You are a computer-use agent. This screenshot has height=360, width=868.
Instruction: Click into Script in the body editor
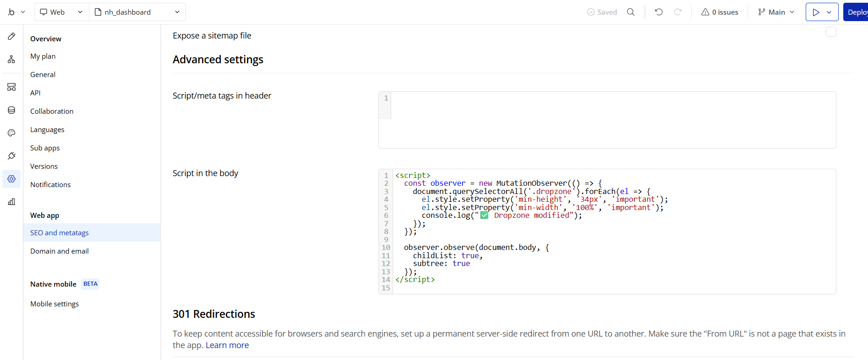coord(607,232)
